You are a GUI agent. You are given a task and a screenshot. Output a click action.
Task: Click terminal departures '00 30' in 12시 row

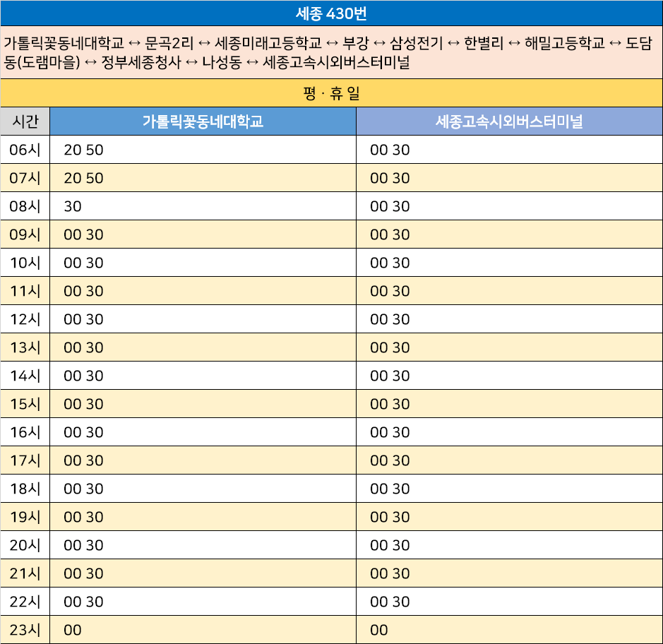(x=390, y=319)
